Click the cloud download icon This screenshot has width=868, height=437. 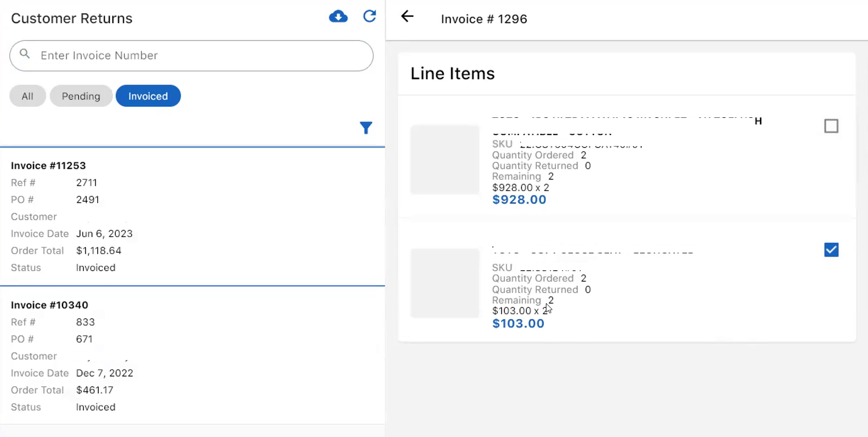(338, 17)
